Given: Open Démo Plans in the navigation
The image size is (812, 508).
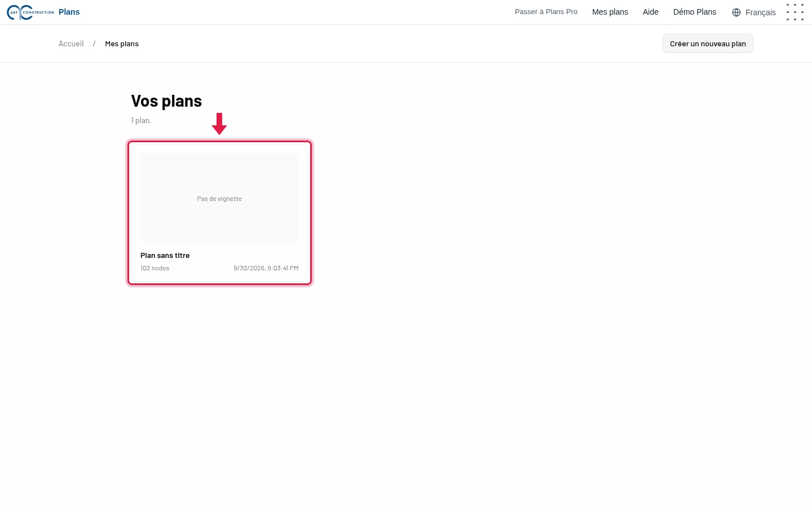Looking at the screenshot, I should (695, 12).
